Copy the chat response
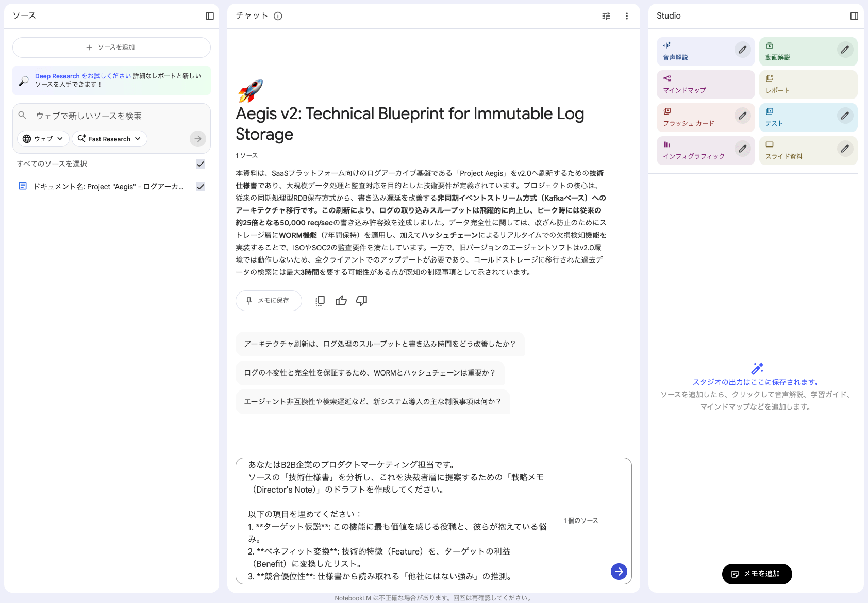The image size is (868, 603). coord(320,300)
